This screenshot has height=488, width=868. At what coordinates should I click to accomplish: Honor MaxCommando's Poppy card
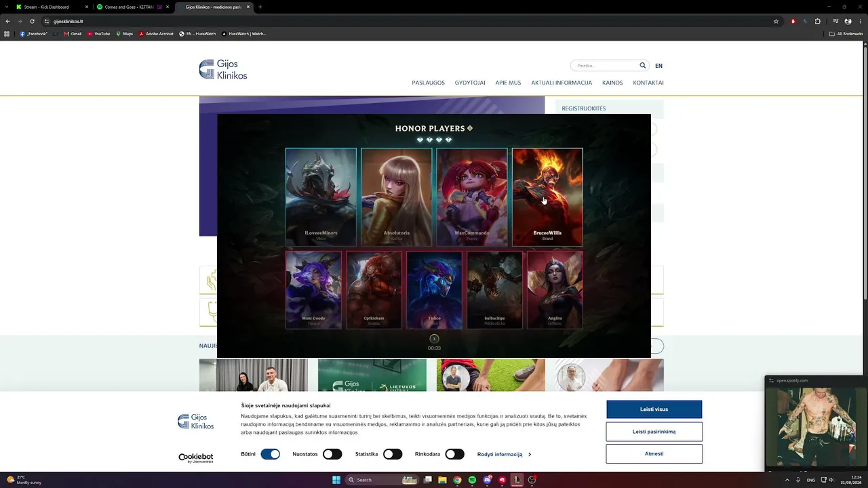[472, 197]
